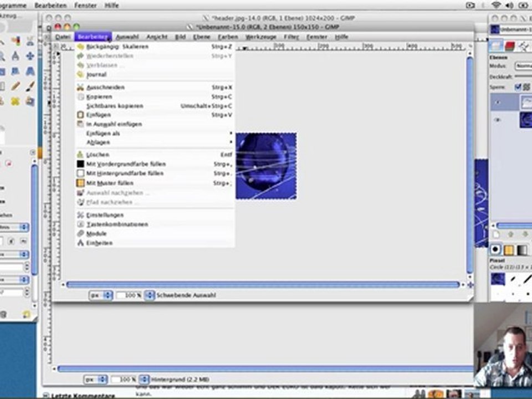
Task: Click the Deckkraft opacity slider
Action: click(x=523, y=76)
